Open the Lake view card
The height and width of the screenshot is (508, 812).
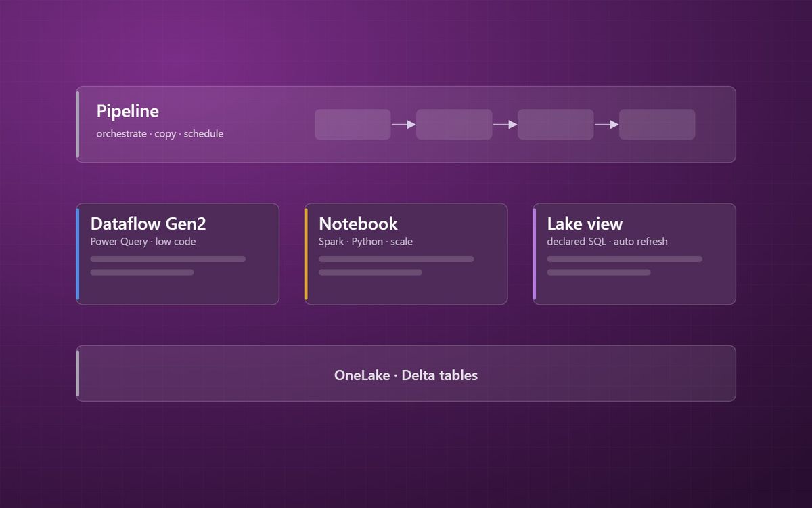click(634, 254)
